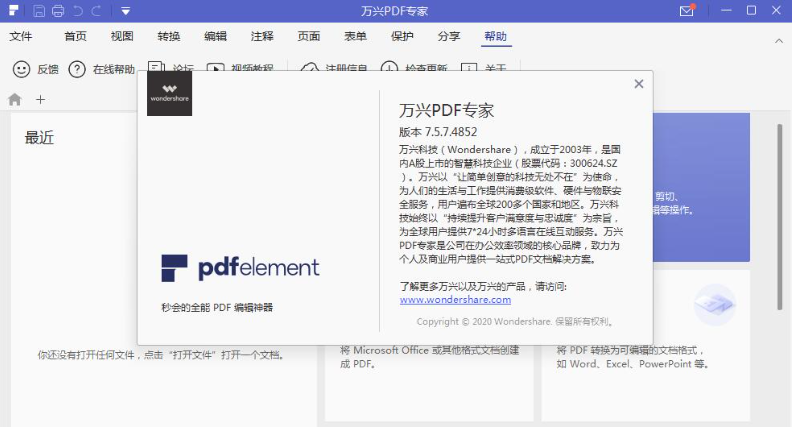Click the 最近 recent files heading
The height and width of the screenshot is (437, 798).
pyautogui.click(x=39, y=138)
